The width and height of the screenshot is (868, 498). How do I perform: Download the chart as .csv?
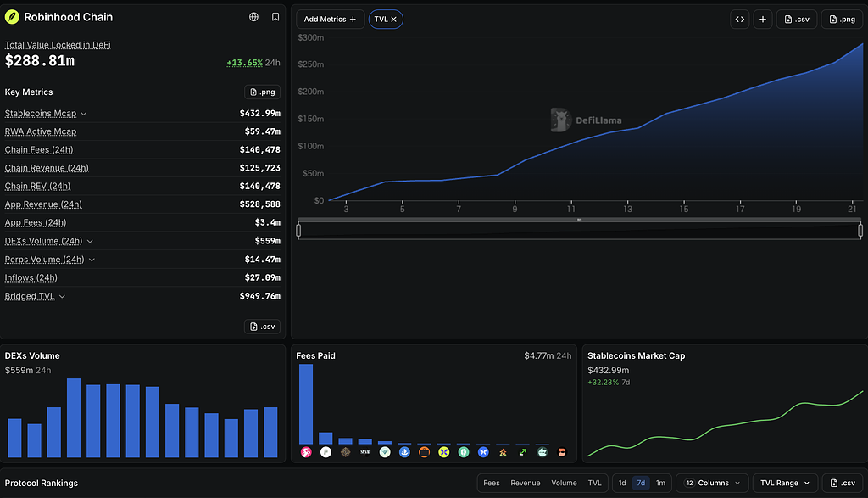coord(797,19)
